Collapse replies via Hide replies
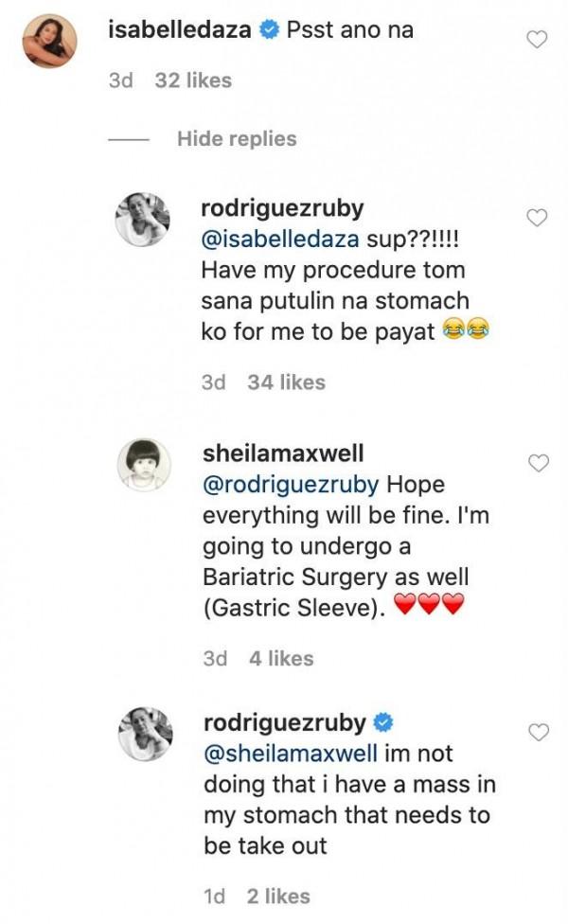This screenshot has width=568, height=924. tap(235, 137)
